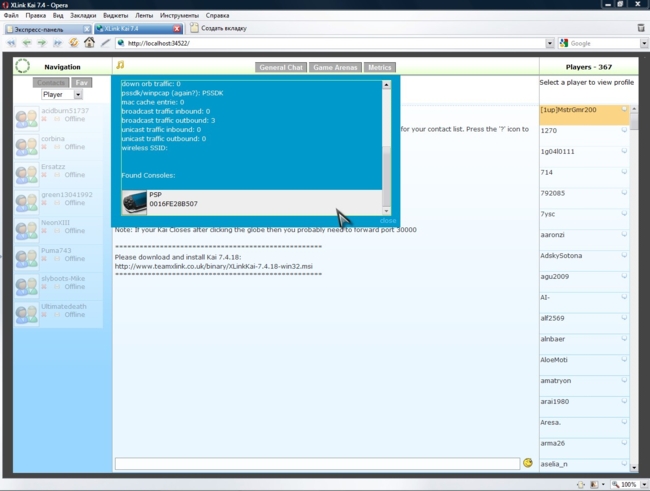Expand the Google search engine dropdown

tap(644, 43)
